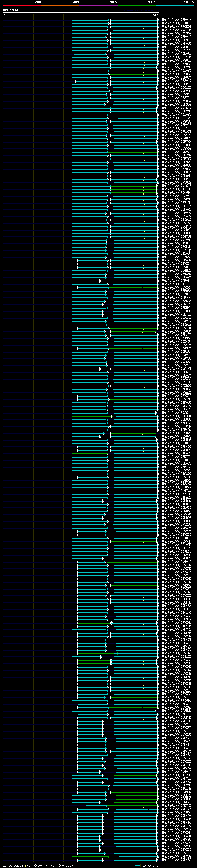The height and width of the screenshot is (868, 197).
Task: Click the 'Large gaps' footer legend
Action: [x=38, y=866]
